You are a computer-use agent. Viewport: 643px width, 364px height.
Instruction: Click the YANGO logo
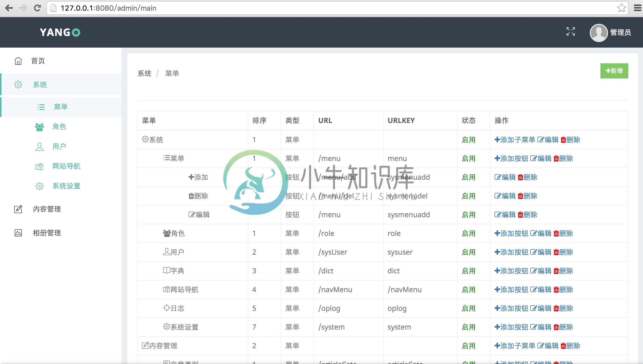pyautogui.click(x=60, y=32)
